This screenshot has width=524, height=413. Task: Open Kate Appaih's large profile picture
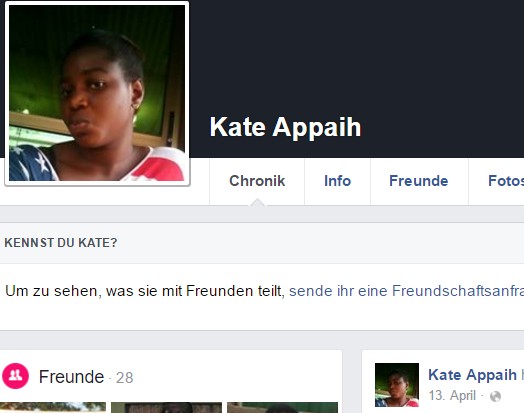coord(97,93)
